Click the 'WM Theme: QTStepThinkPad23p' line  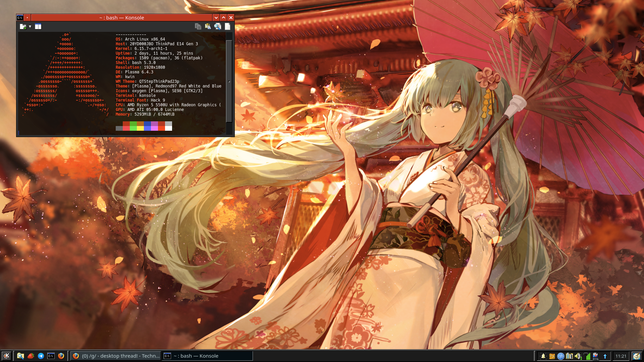coord(147,81)
